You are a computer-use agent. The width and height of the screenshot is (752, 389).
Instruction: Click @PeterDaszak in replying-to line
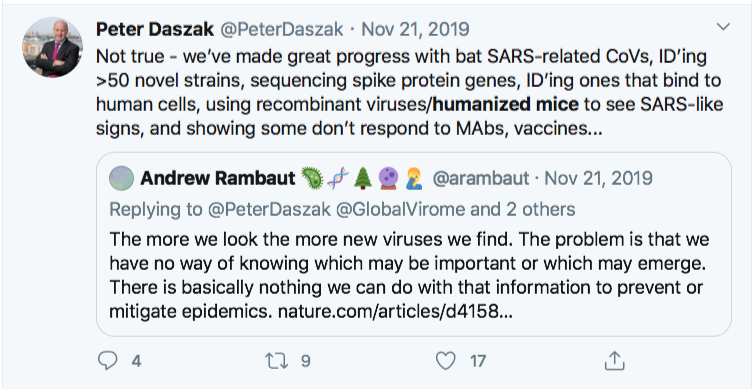(x=270, y=209)
